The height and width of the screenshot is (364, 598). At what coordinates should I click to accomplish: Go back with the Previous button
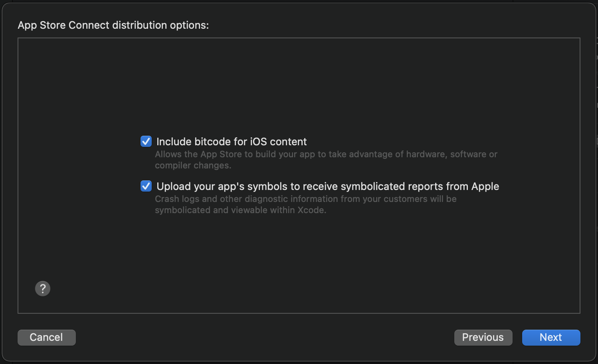click(x=483, y=338)
